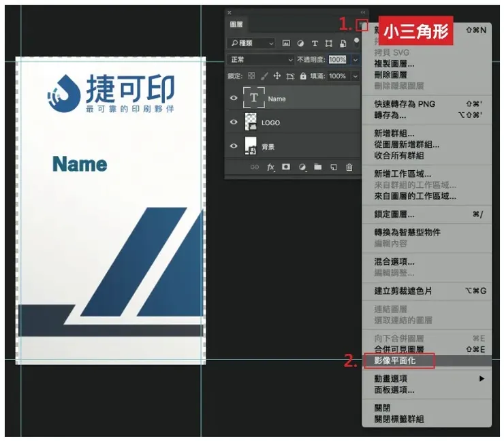Choose 刪除圖層 menu item
This screenshot has width=504, height=441.
click(x=427, y=74)
